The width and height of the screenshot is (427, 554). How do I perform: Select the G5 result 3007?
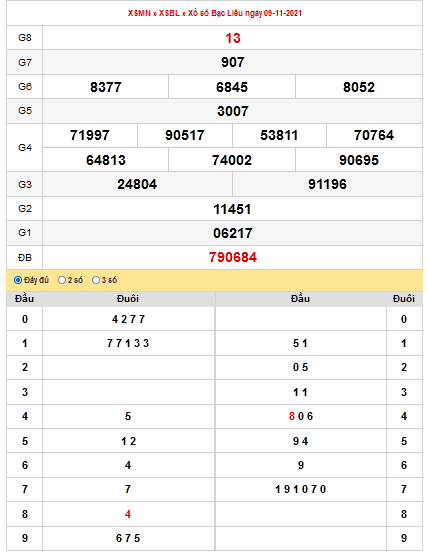pyautogui.click(x=232, y=111)
